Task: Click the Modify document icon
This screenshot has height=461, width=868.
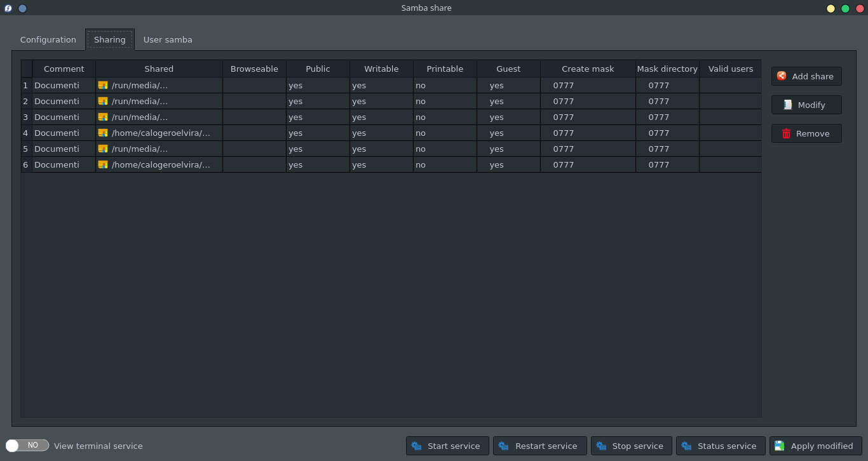Action: pyautogui.click(x=787, y=105)
